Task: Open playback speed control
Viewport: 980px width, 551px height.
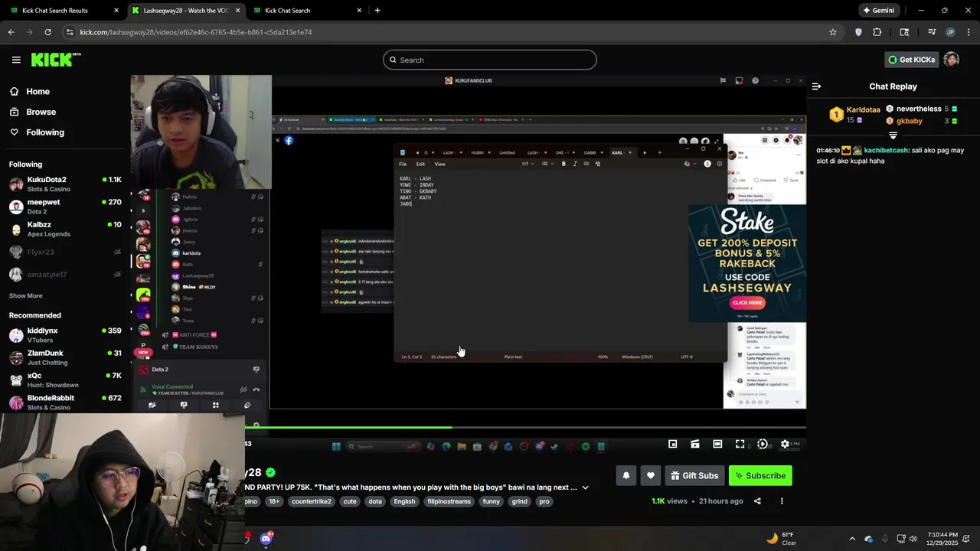Action: coord(762,444)
